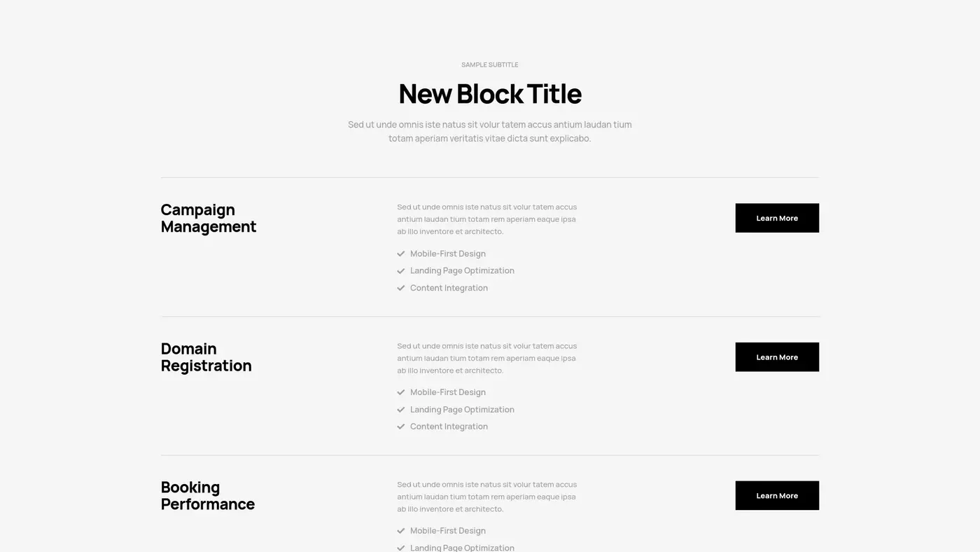Click checkmark beside Content Integration under Campaign Management
980x552 pixels.
click(x=401, y=288)
